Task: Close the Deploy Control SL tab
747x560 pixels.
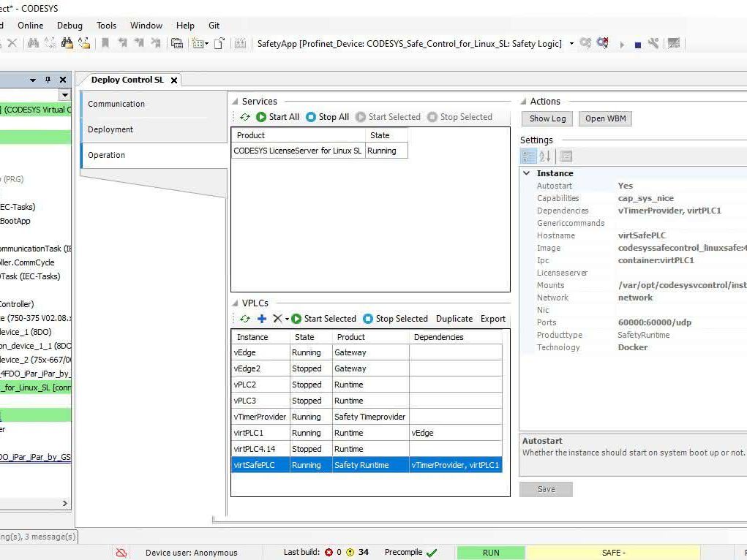Action: [x=174, y=80]
